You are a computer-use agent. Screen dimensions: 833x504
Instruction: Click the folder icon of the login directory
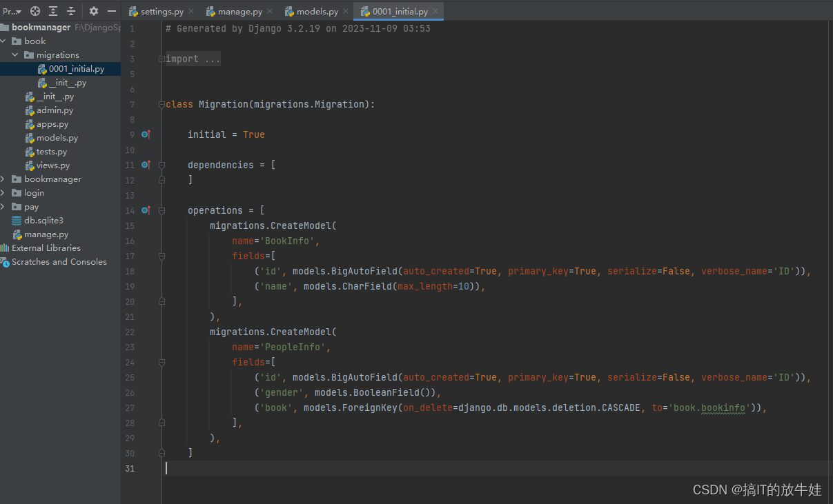point(17,193)
